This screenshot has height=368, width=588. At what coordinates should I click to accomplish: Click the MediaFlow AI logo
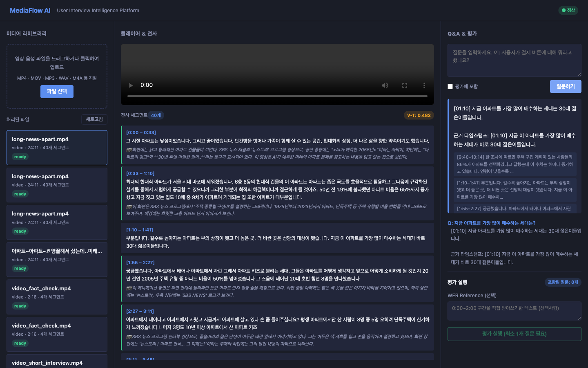(30, 11)
